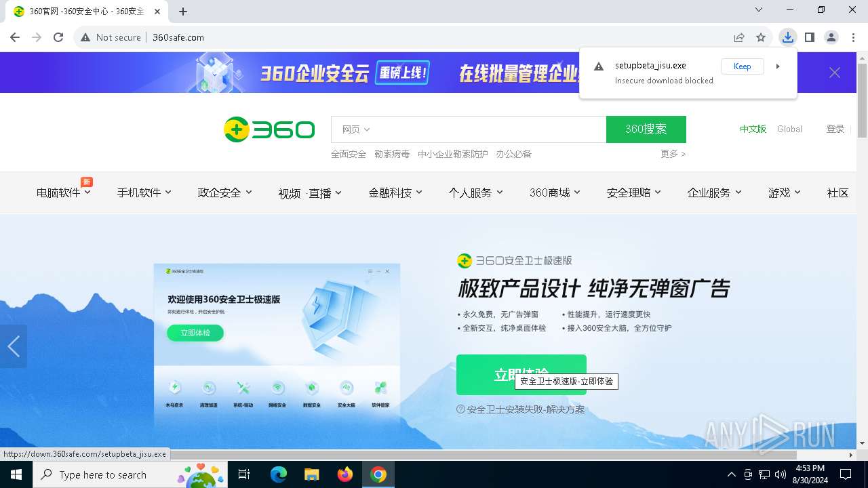
Task: Click the green 立即体验 download button
Action: (x=521, y=374)
